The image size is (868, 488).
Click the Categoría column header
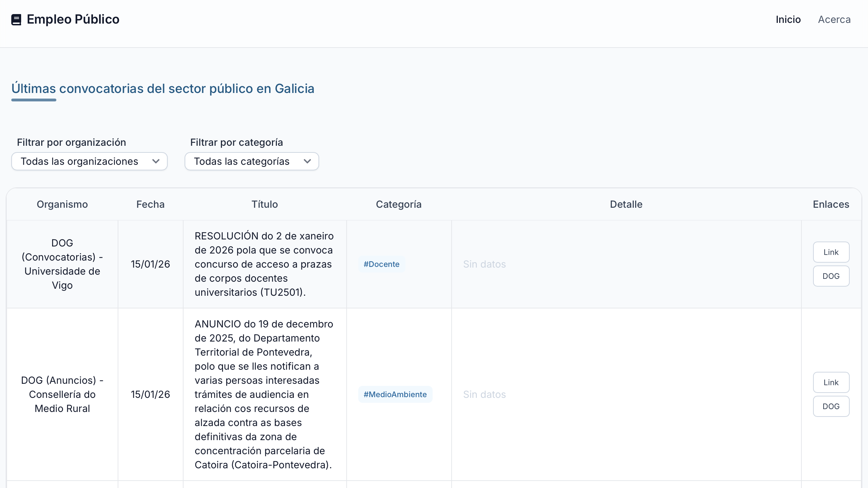tap(398, 204)
